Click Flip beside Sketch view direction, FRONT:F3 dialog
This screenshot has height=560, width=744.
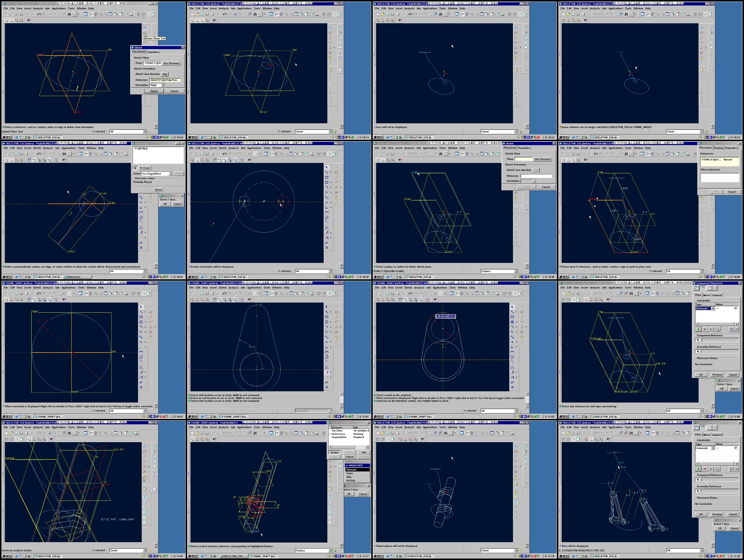pyautogui.click(x=164, y=74)
